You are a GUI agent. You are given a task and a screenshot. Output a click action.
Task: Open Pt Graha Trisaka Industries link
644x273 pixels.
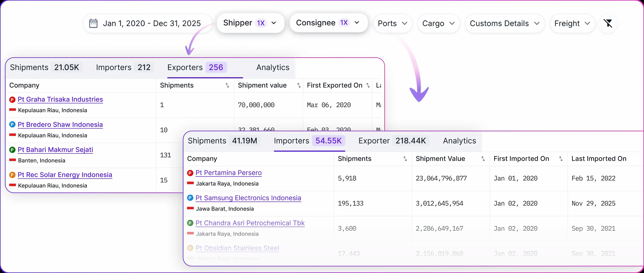(x=60, y=99)
